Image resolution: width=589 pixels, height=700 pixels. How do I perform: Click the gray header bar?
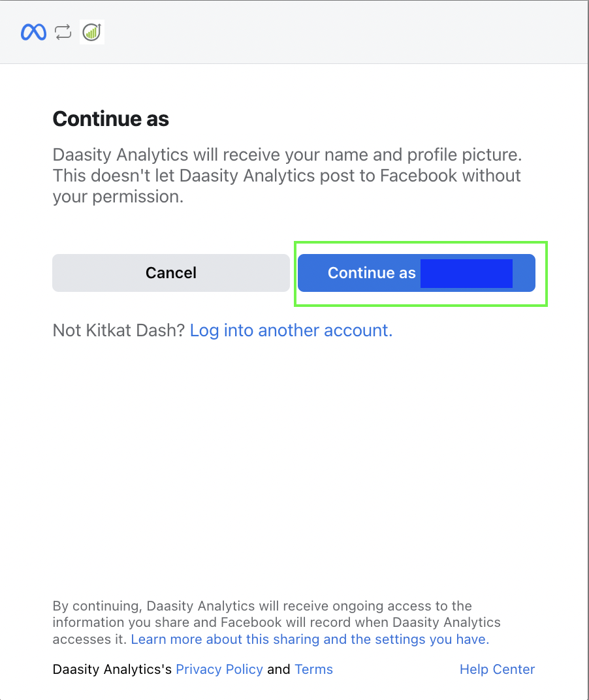[x=326, y=32]
